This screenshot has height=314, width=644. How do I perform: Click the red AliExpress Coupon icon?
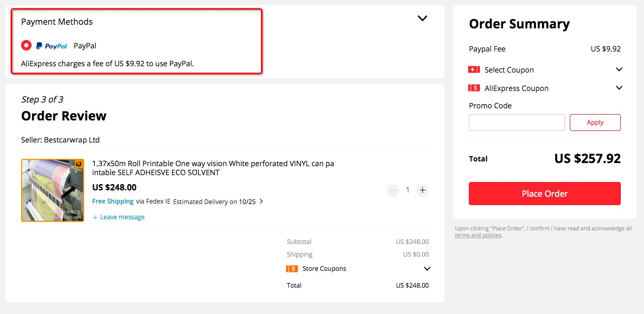tap(474, 88)
